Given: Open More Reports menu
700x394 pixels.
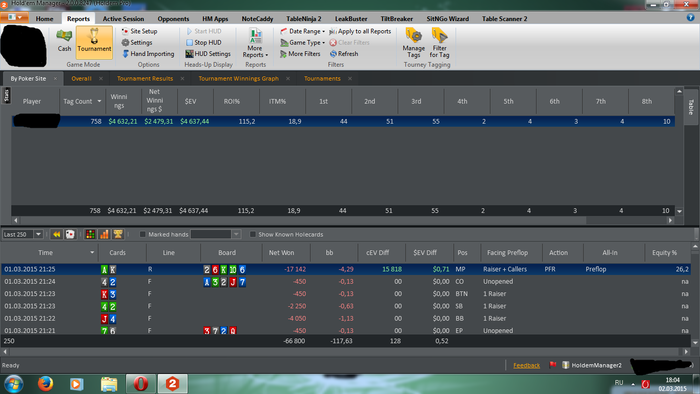Looking at the screenshot, I should pyautogui.click(x=255, y=43).
